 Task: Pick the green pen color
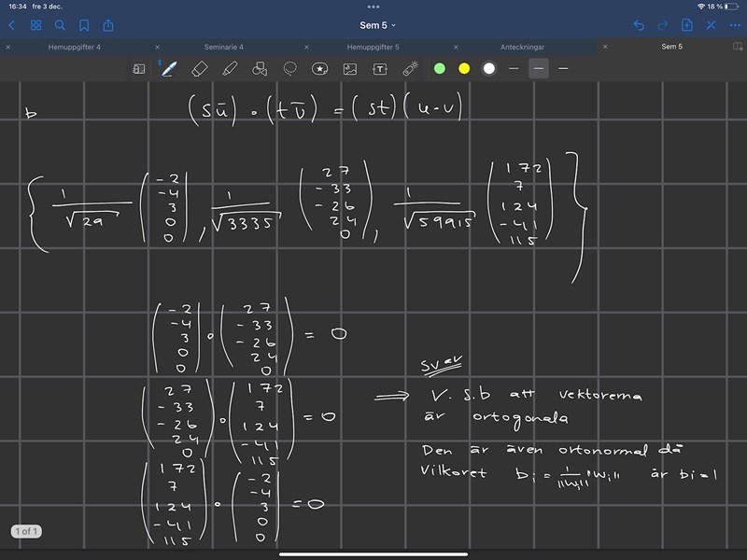click(x=439, y=68)
